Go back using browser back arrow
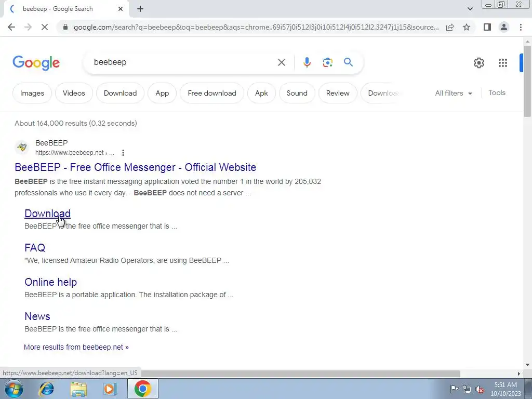Image resolution: width=532 pixels, height=399 pixels. 11,27
